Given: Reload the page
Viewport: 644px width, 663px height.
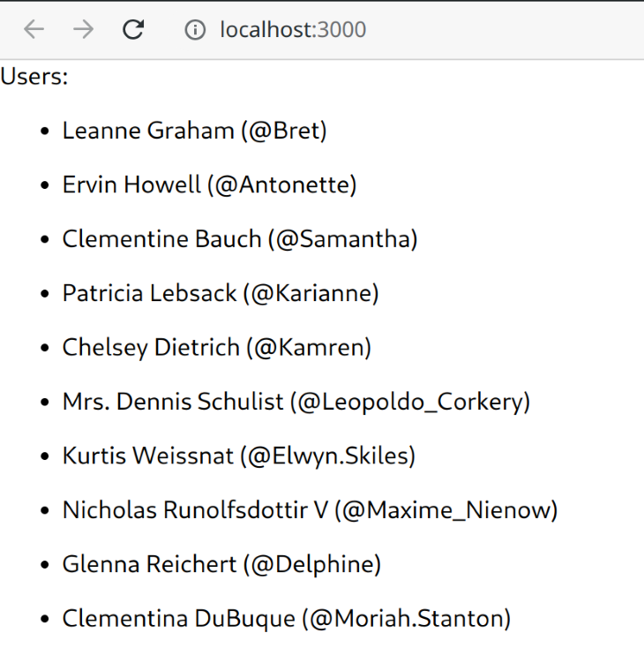Looking at the screenshot, I should click(133, 30).
